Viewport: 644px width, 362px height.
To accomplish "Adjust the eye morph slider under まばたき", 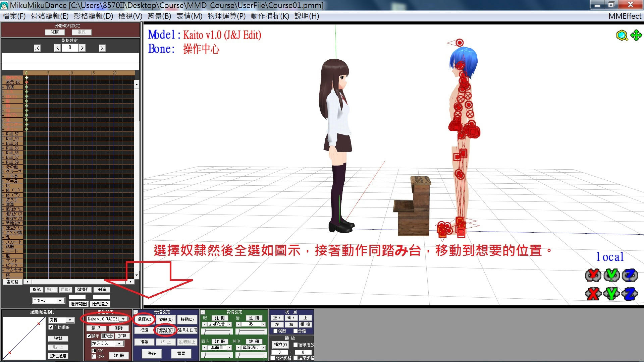I will pyautogui.click(x=217, y=331).
